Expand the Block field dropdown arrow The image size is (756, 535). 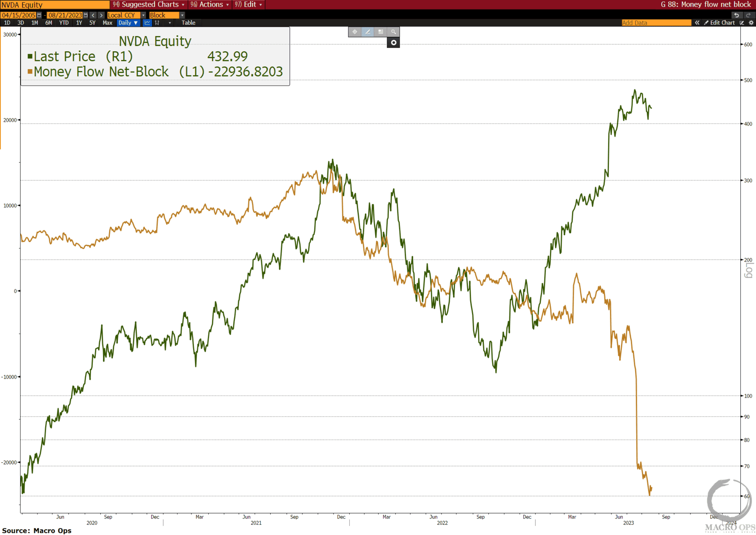click(x=182, y=15)
